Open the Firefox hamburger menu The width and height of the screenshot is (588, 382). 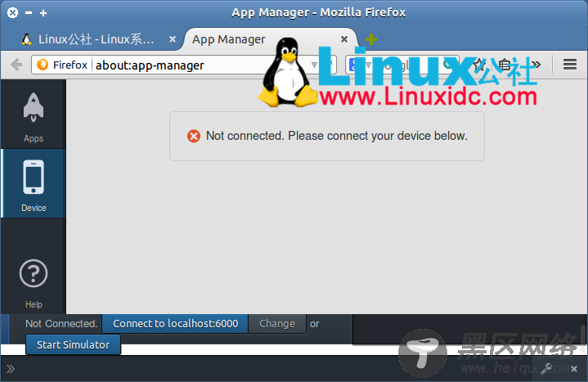point(570,65)
